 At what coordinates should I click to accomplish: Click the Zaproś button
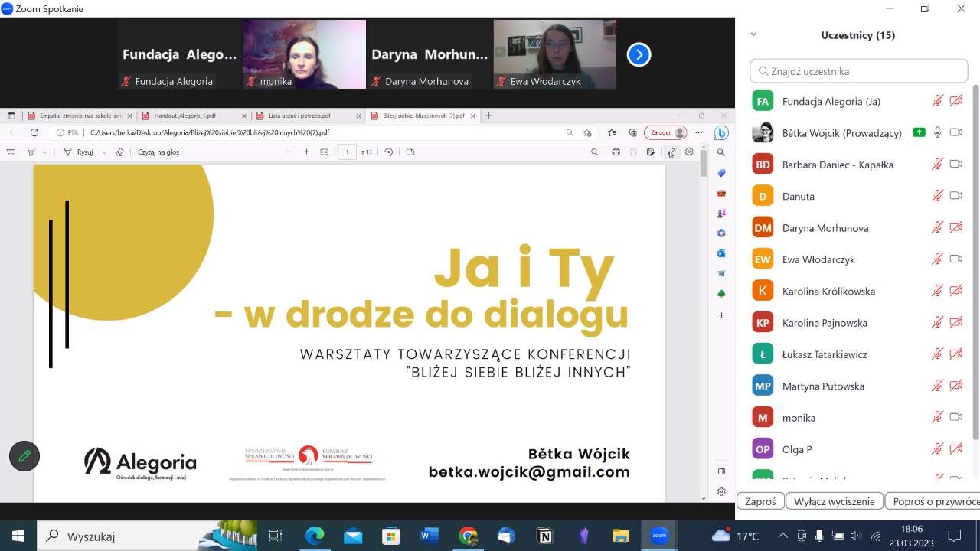coord(760,501)
